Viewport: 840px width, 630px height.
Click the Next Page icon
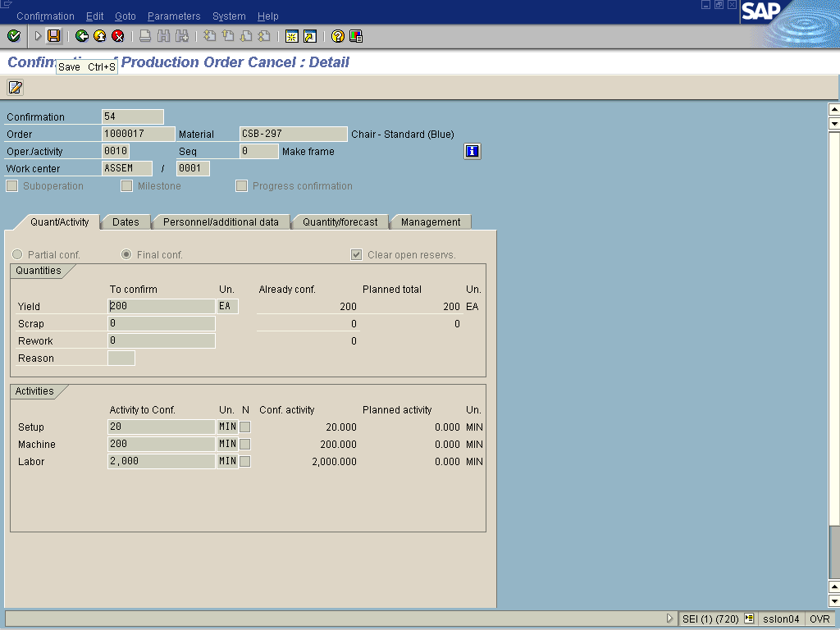[x=246, y=36]
